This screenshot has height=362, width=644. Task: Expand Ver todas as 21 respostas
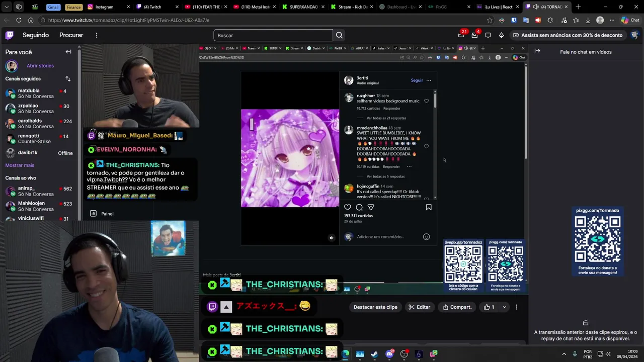(386, 118)
